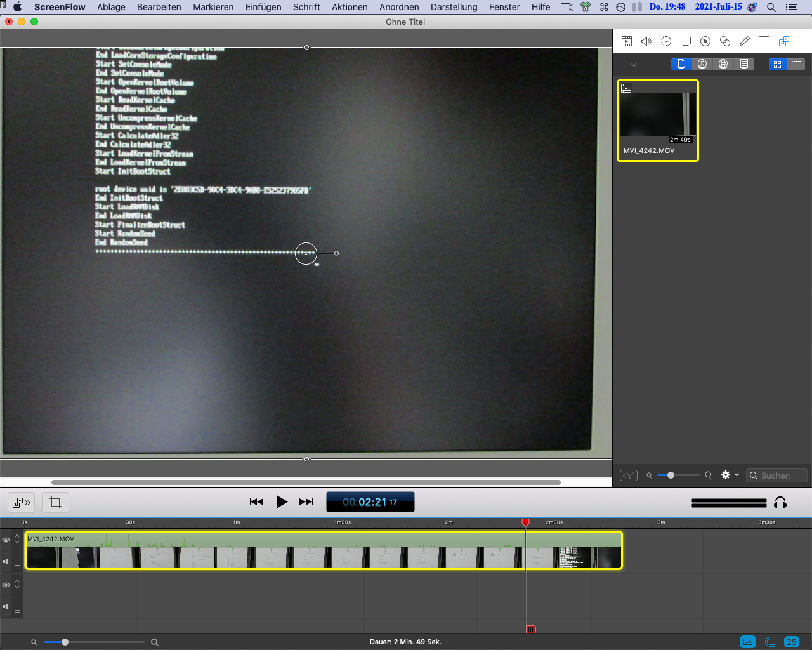Screen dimensions: 812x650
Task: Open the Bearbeiten menu
Action: [159, 7]
